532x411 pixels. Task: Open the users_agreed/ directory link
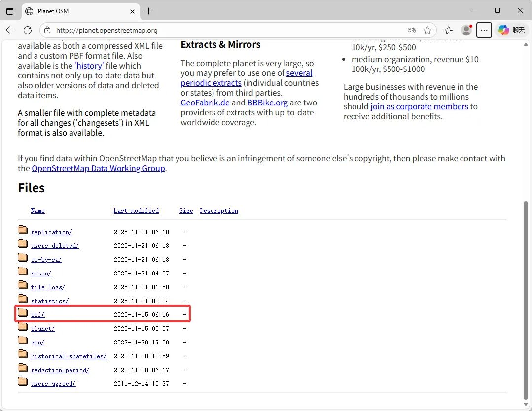(53, 384)
